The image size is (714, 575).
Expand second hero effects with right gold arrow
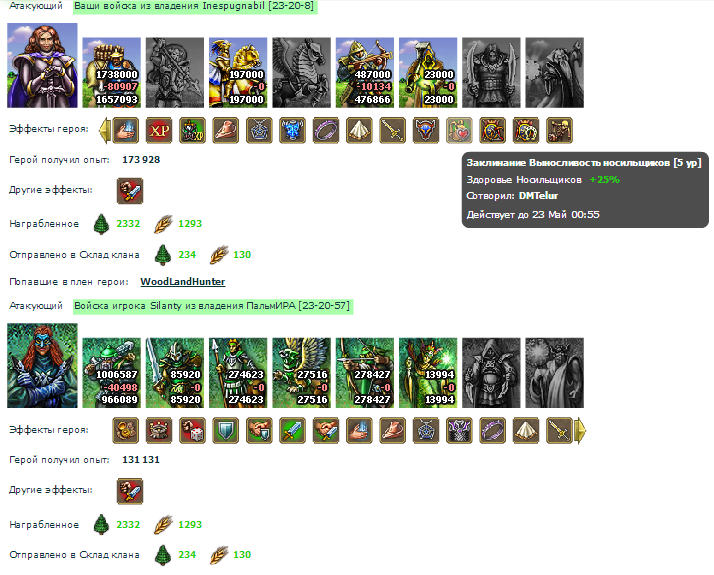(580, 430)
